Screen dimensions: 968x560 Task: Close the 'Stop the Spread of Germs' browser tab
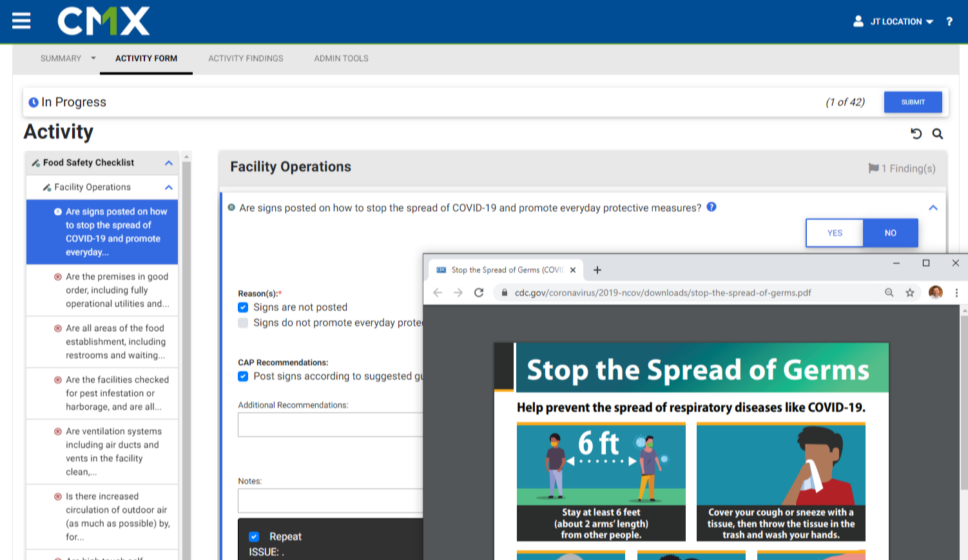click(x=573, y=270)
